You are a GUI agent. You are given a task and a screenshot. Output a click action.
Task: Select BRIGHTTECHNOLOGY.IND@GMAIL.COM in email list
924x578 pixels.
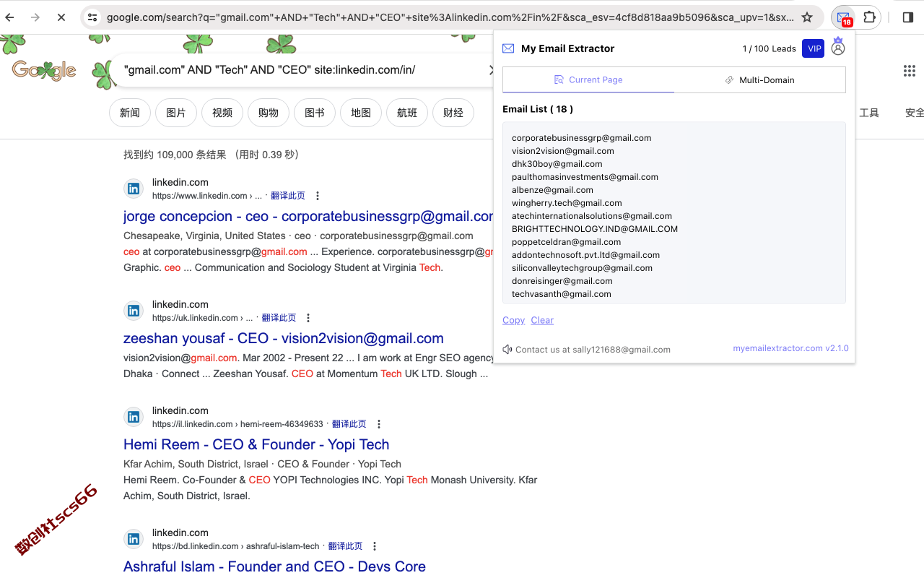(x=595, y=229)
